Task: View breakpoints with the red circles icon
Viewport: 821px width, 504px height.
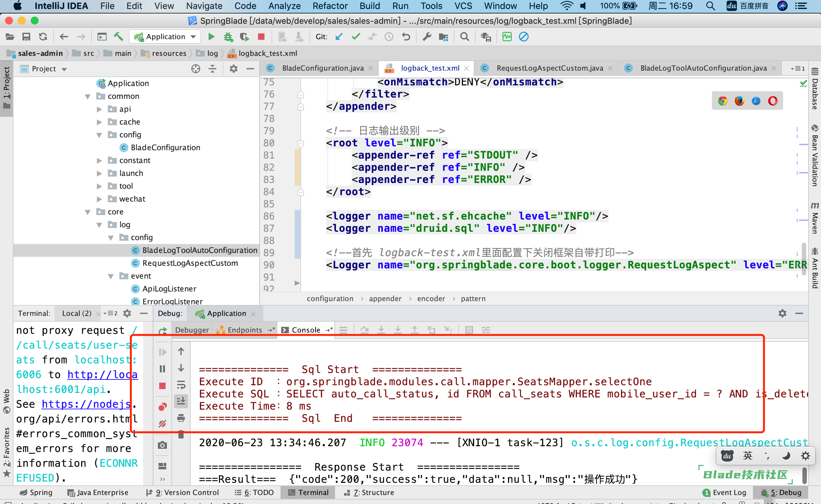Action: coord(162,407)
